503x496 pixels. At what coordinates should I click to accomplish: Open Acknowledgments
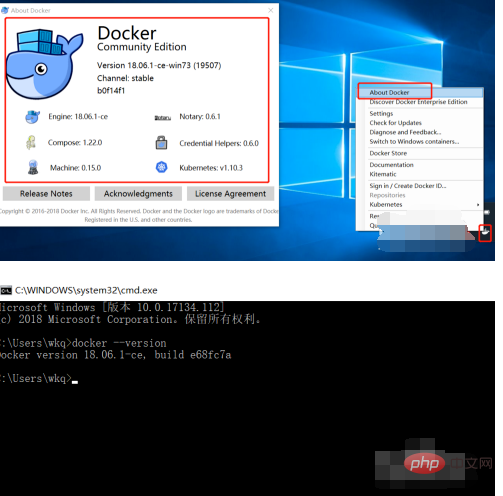pyautogui.click(x=138, y=194)
